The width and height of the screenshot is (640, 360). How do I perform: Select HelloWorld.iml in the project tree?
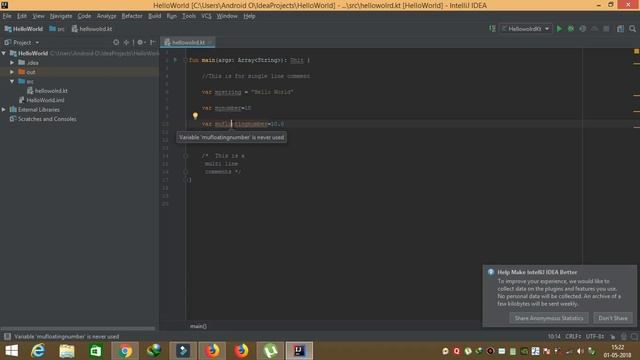45,100
